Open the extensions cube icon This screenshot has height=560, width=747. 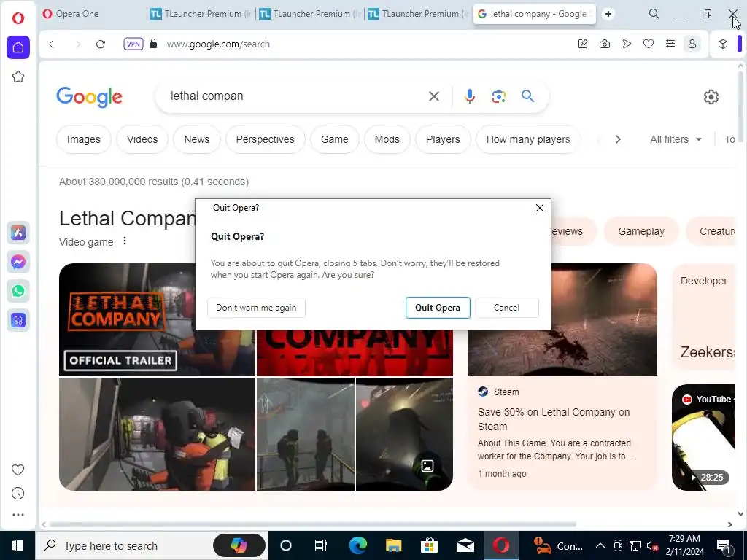(723, 44)
